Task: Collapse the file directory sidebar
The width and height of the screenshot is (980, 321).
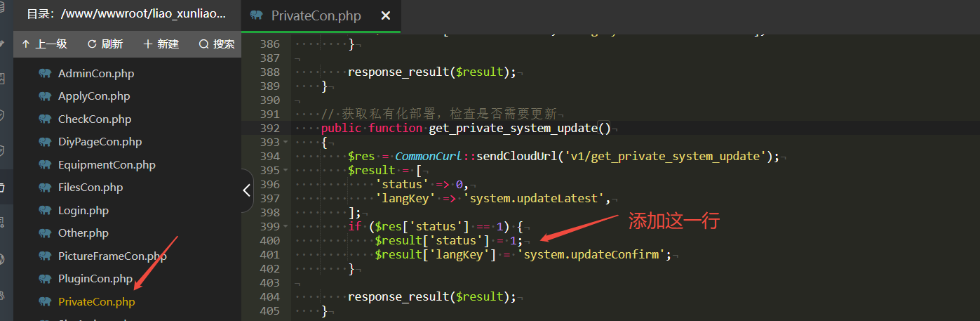Action: point(246,190)
